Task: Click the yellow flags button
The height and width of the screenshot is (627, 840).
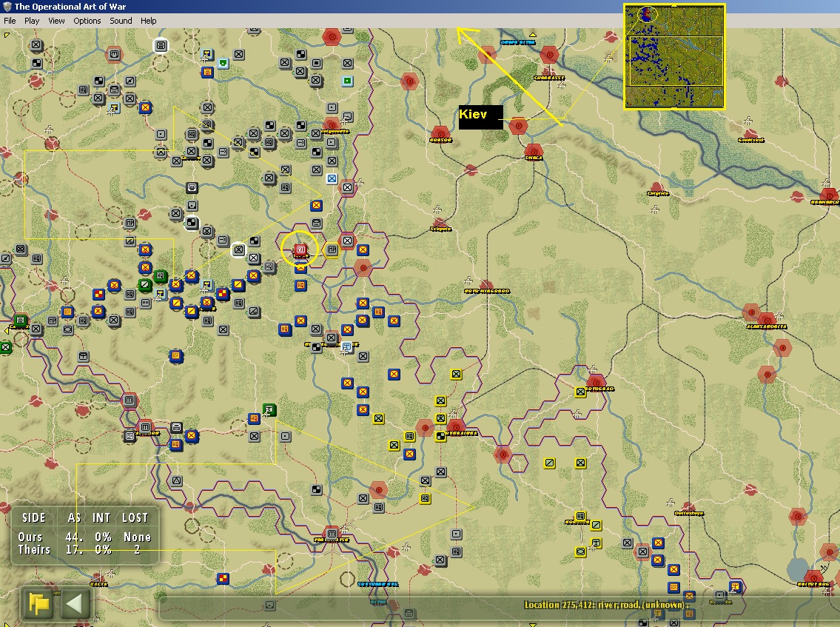Action: 38,604
